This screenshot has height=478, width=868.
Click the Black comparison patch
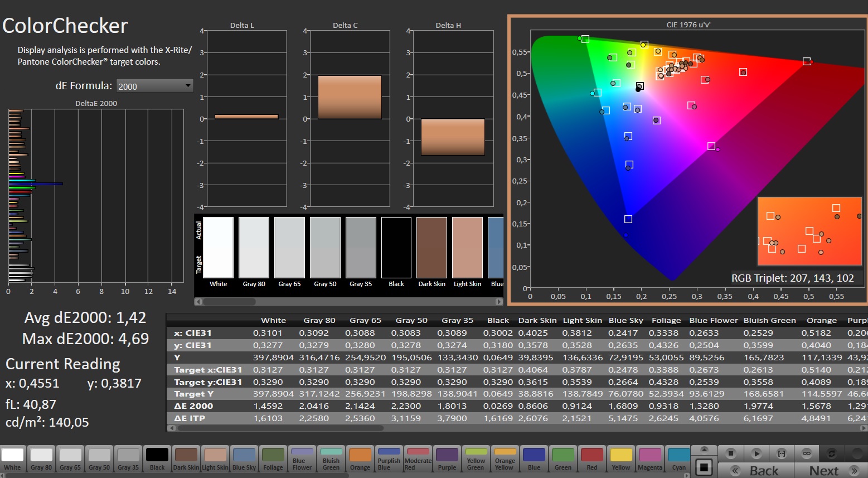(x=396, y=248)
